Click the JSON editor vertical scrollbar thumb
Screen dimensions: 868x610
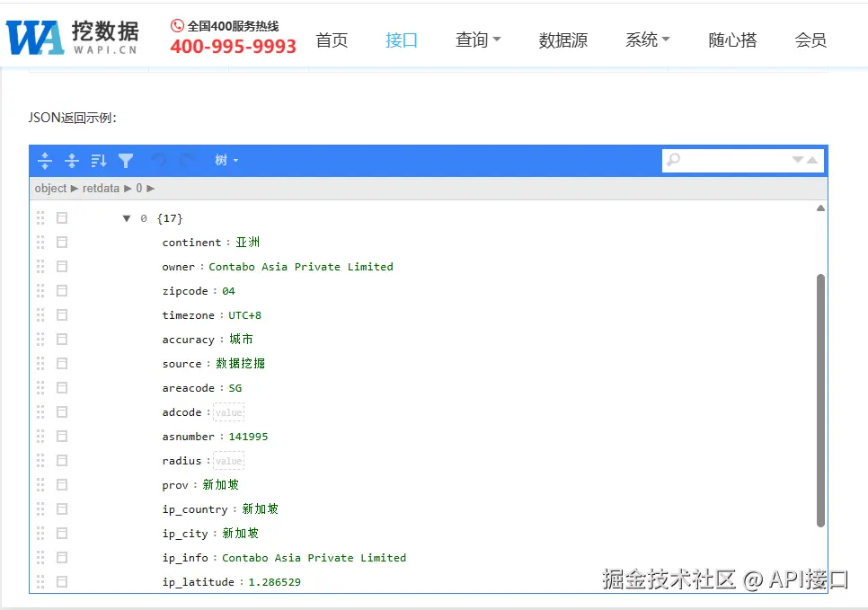820,400
